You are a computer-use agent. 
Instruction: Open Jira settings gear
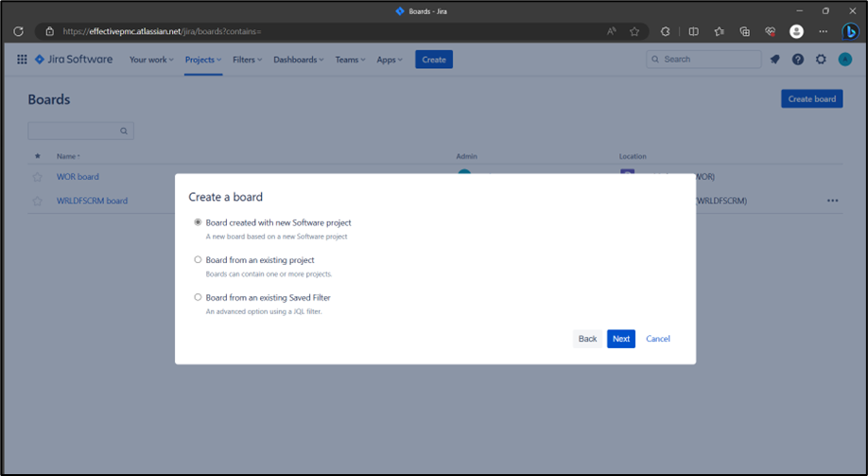(x=821, y=60)
